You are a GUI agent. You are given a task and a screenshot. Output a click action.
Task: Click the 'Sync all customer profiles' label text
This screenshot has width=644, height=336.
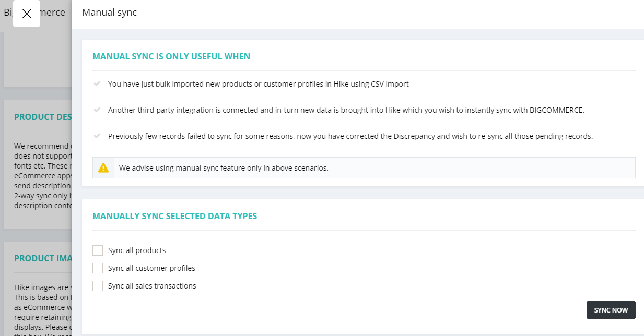click(x=151, y=268)
